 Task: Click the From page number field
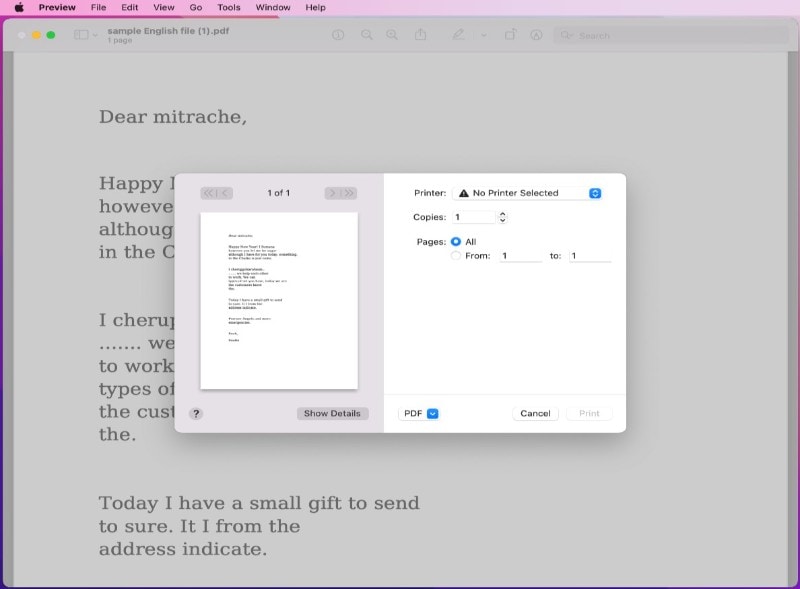(520, 256)
